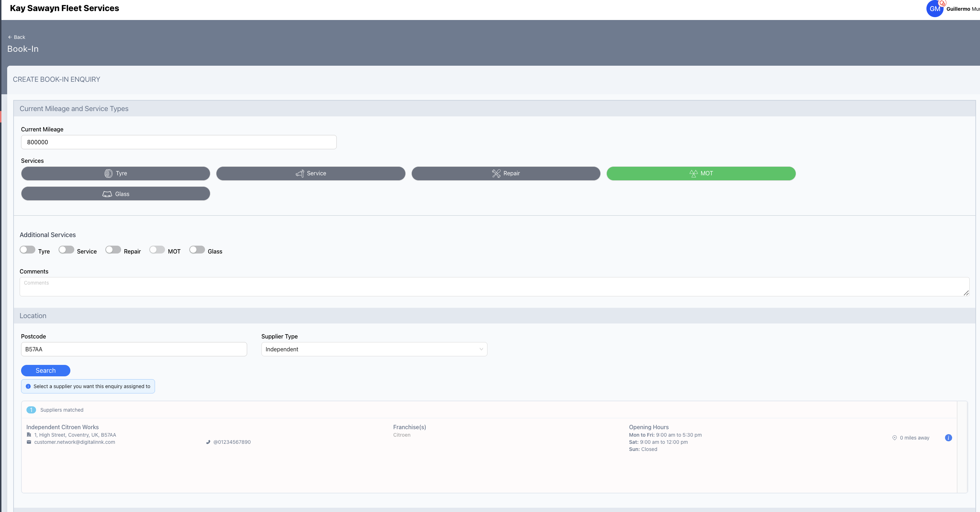Select the Repair service button
The image size is (980, 512).
pyautogui.click(x=506, y=174)
